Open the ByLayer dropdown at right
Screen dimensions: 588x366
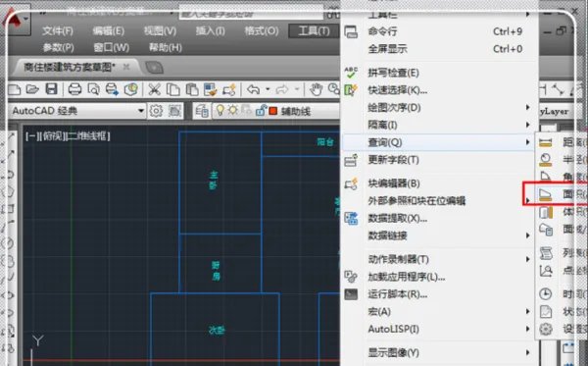tap(555, 112)
